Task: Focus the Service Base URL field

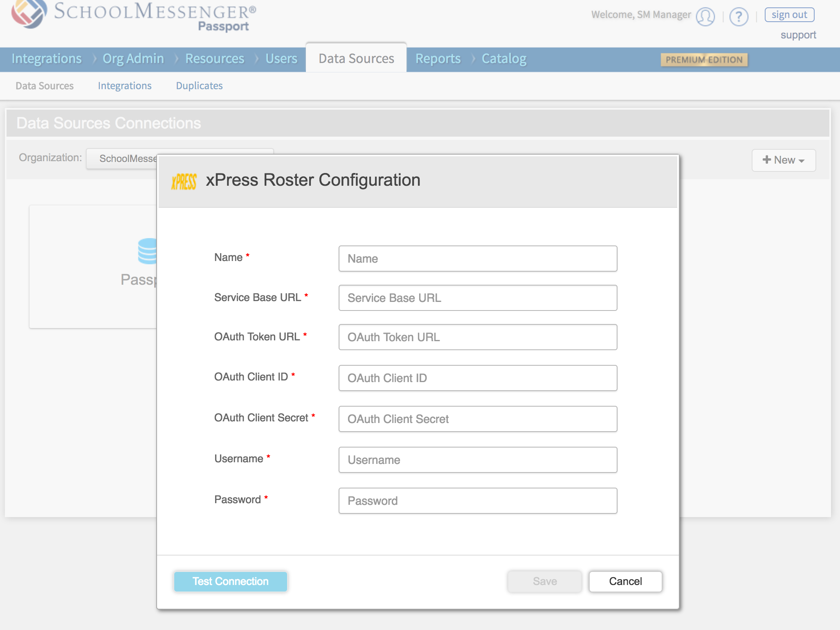Action: (x=477, y=298)
